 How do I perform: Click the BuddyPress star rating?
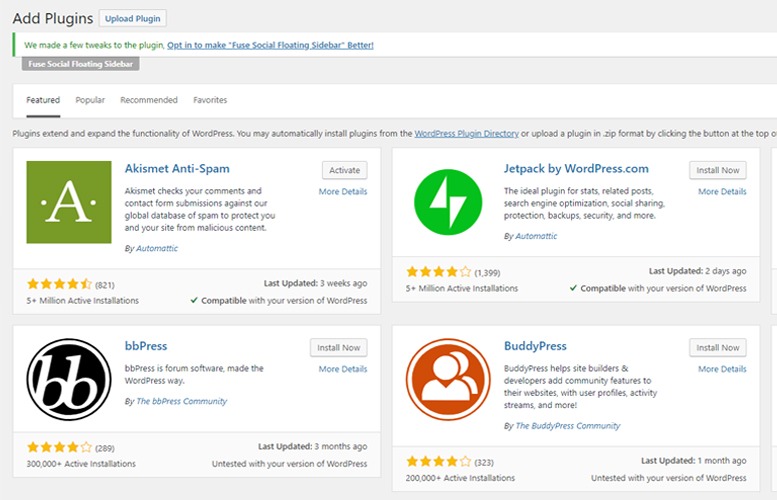click(439, 462)
